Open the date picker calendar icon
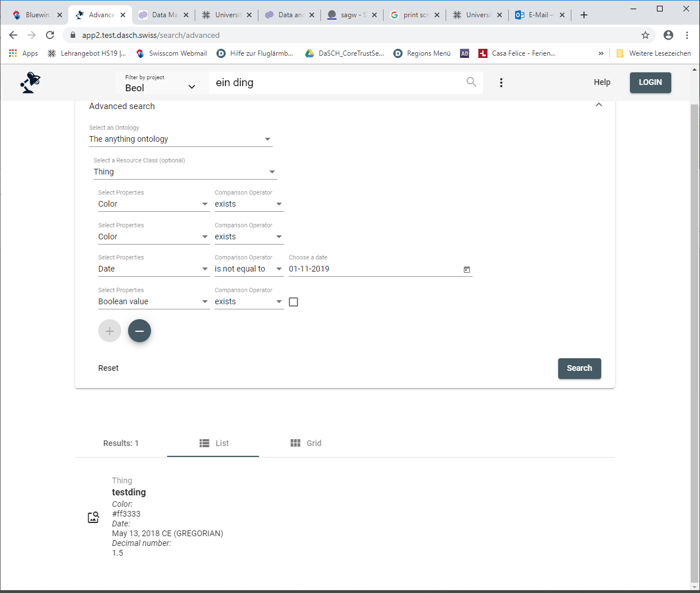The height and width of the screenshot is (593, 700). (466, 269)
